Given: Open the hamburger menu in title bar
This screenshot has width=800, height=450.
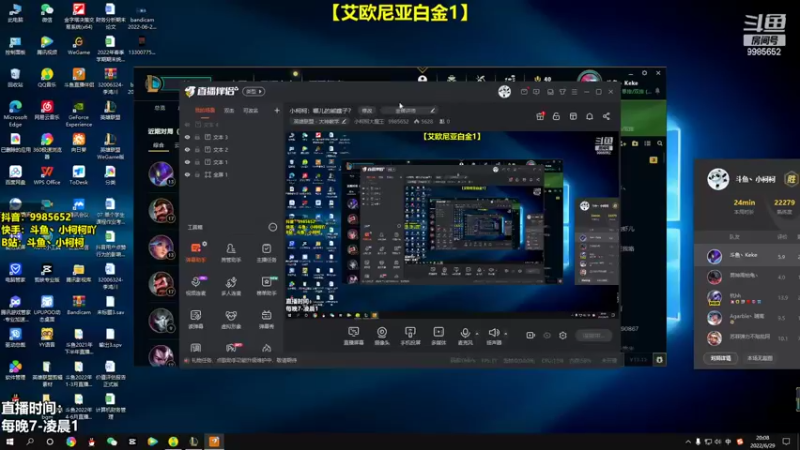Looking at the screenshot, I should coord(574,92).
